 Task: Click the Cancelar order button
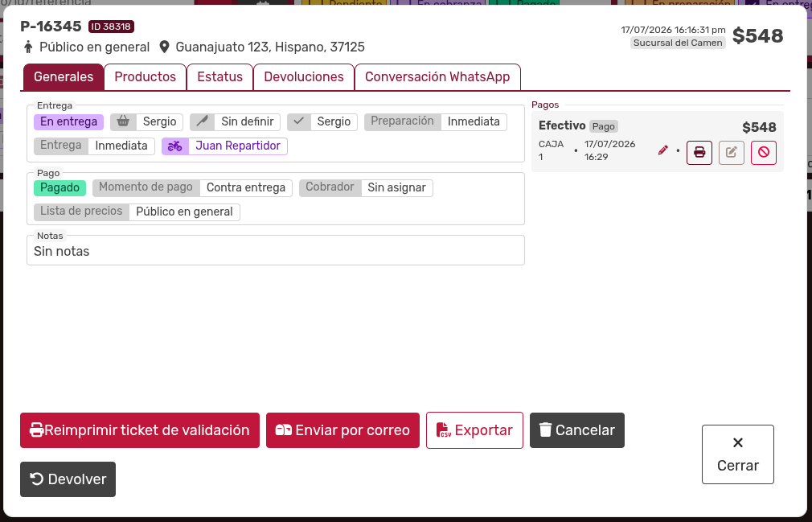coord(577,430)
